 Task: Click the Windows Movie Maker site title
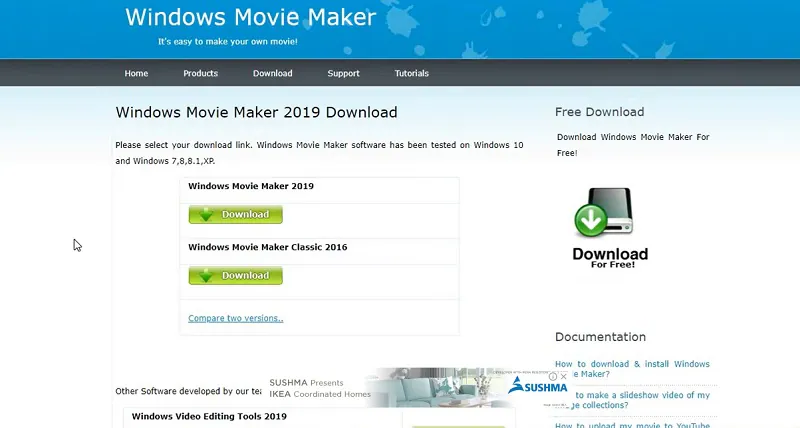251,17
